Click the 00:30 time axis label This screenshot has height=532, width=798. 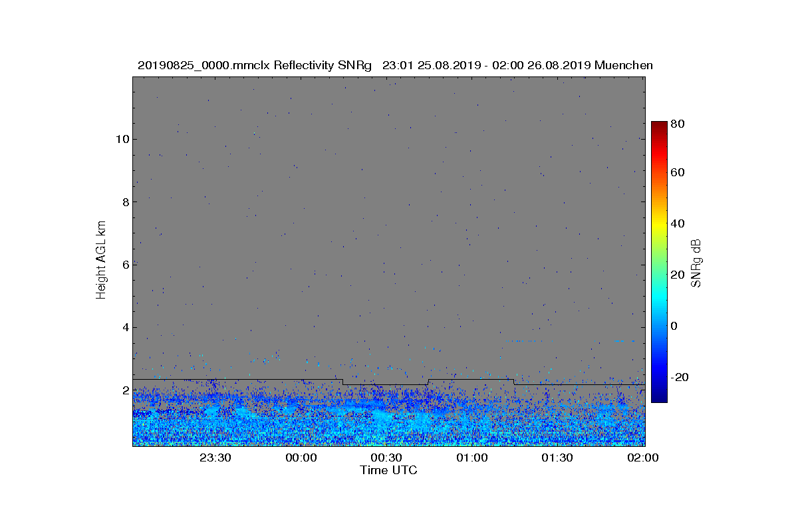coord(386,458)
